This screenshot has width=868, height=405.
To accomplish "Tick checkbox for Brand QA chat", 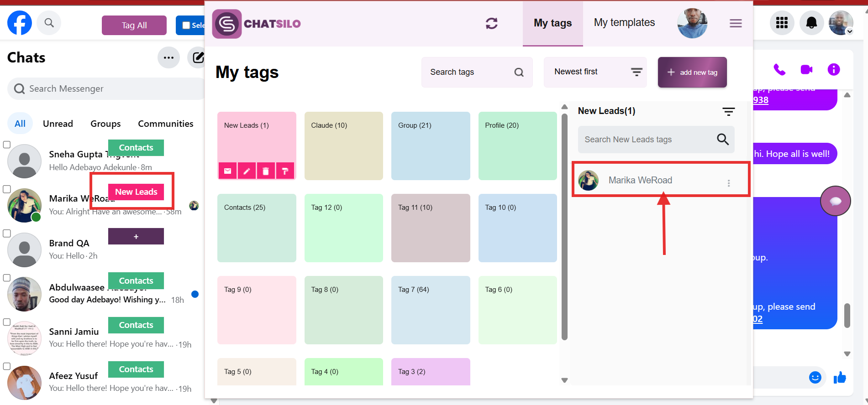I will click(7, 234).
